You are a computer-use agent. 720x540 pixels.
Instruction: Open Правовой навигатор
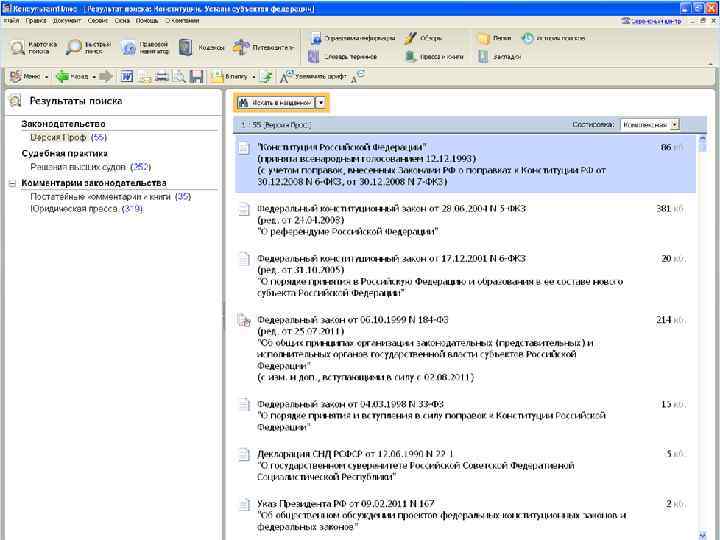coord(146,47)
